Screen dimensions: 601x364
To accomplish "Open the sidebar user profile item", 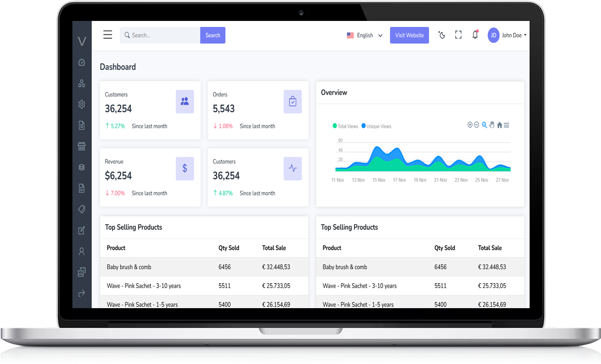I will (x=82, y=252).
